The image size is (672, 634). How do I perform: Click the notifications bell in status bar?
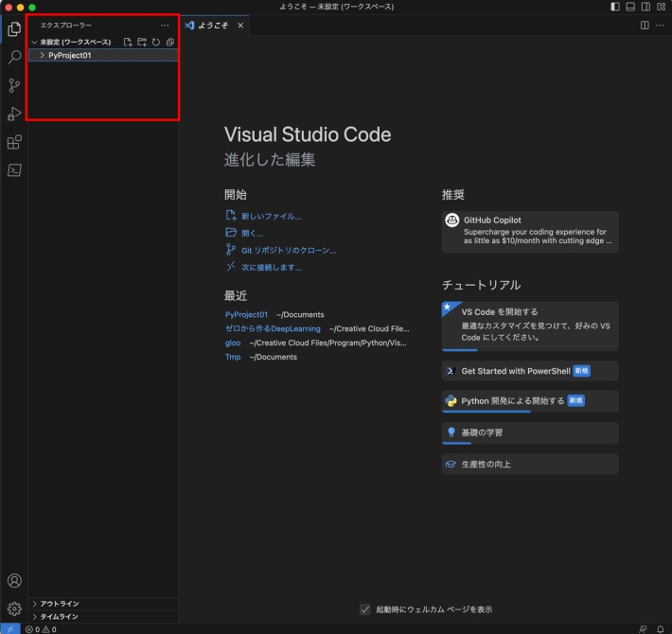(660, 629)
